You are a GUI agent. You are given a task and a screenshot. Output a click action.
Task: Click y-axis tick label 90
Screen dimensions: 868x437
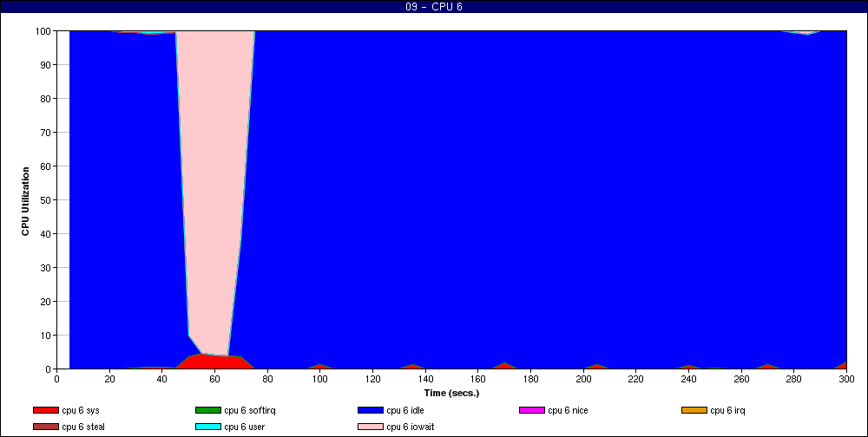(x=47, y=65)
